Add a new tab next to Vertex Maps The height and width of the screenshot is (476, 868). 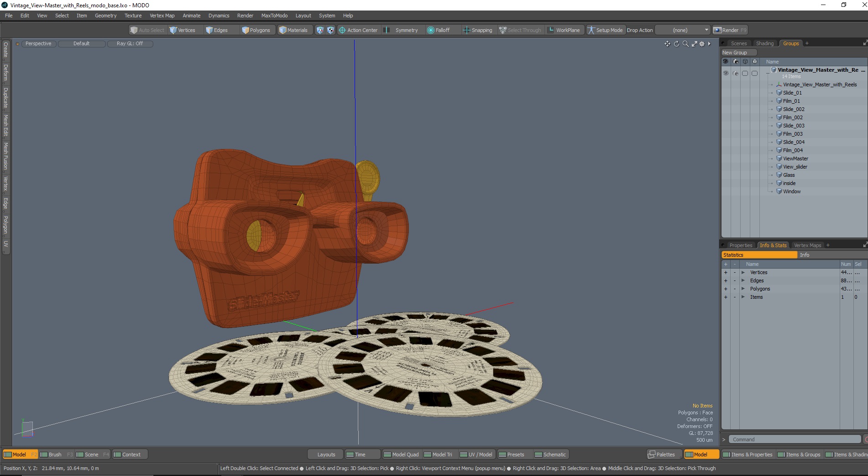click(x=828, y=245)
